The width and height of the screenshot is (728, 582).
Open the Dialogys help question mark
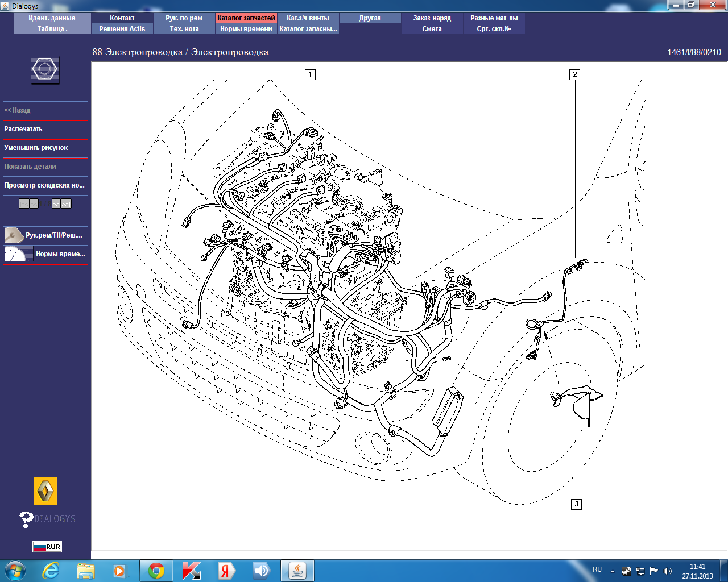(26, 519)
